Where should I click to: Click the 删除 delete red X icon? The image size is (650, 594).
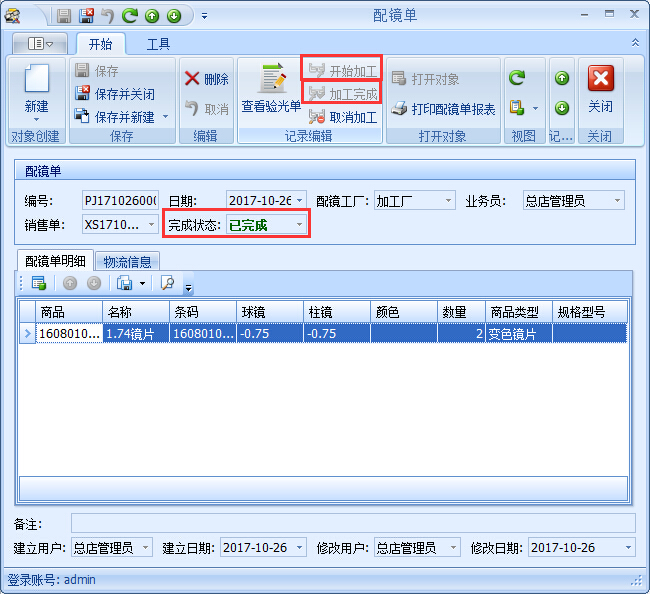point(192,79)
